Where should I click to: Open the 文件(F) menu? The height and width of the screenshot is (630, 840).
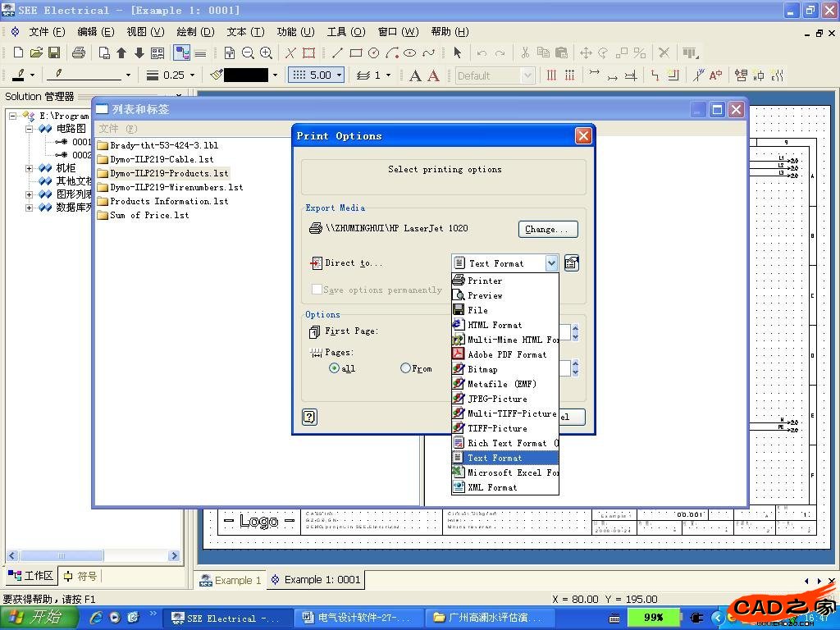tap(47, 31)
